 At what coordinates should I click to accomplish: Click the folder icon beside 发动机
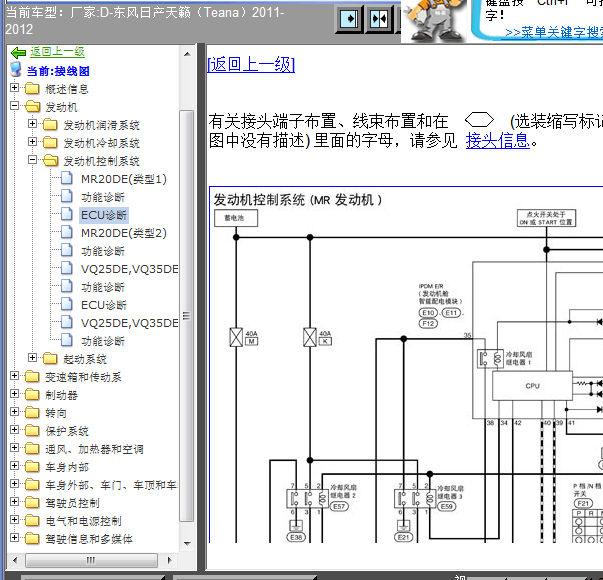tap(33, 107)
